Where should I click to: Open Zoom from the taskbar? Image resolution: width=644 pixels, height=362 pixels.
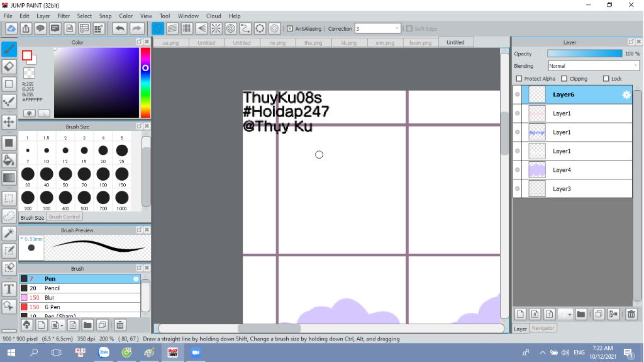pos(196,353)
